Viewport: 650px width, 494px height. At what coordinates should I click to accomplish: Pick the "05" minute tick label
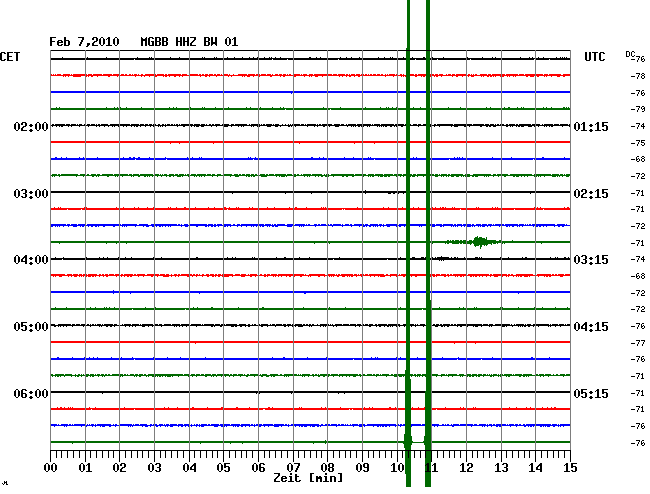(x=223, y=467)
